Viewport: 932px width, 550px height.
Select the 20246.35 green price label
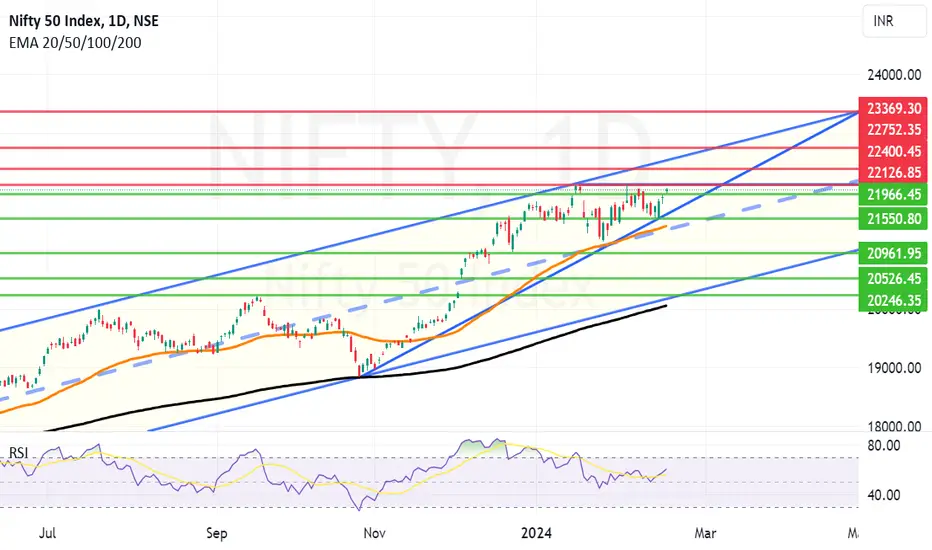893,300
